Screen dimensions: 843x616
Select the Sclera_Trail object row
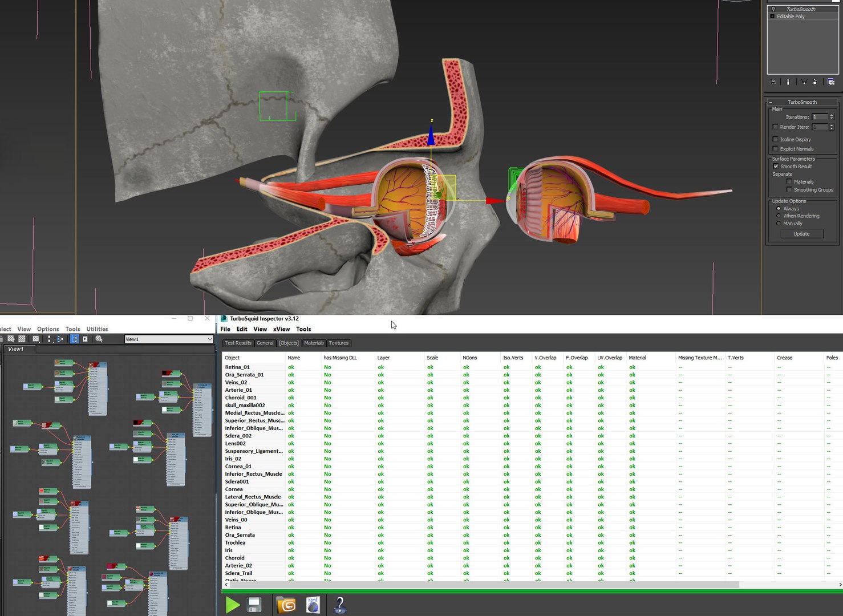[532, 573]
